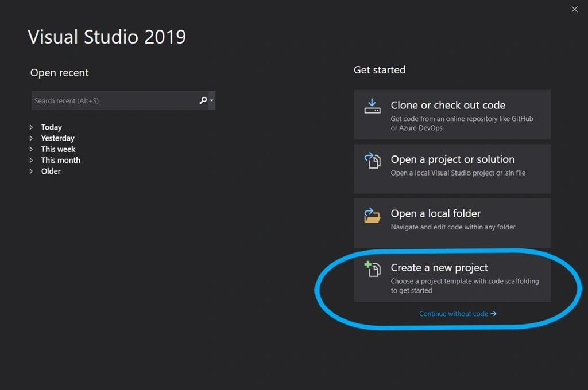
Task: Click the Create a new project icon
Action: (372, 269)
